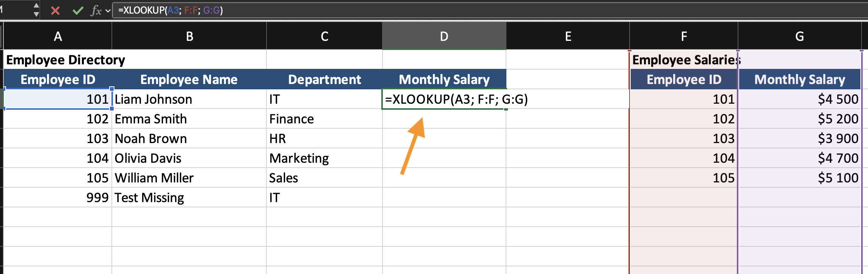
Task: Select column D header
Action: pos(444,36)
